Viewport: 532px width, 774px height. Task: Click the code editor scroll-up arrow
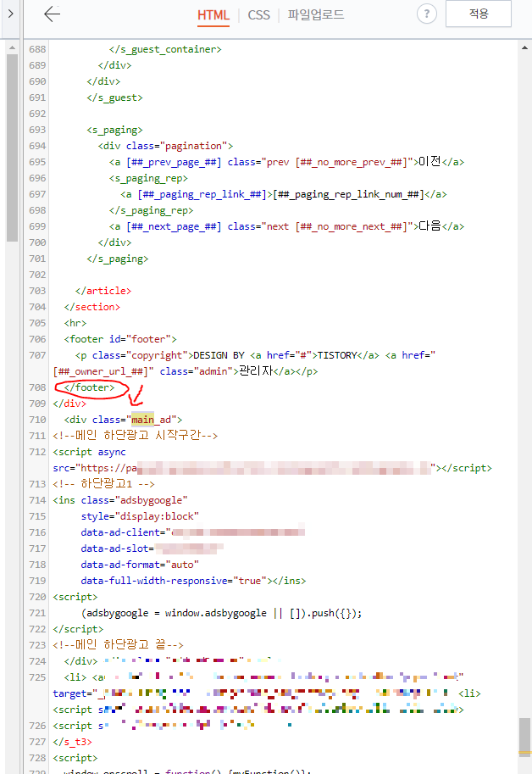click(x=524, y=47)
